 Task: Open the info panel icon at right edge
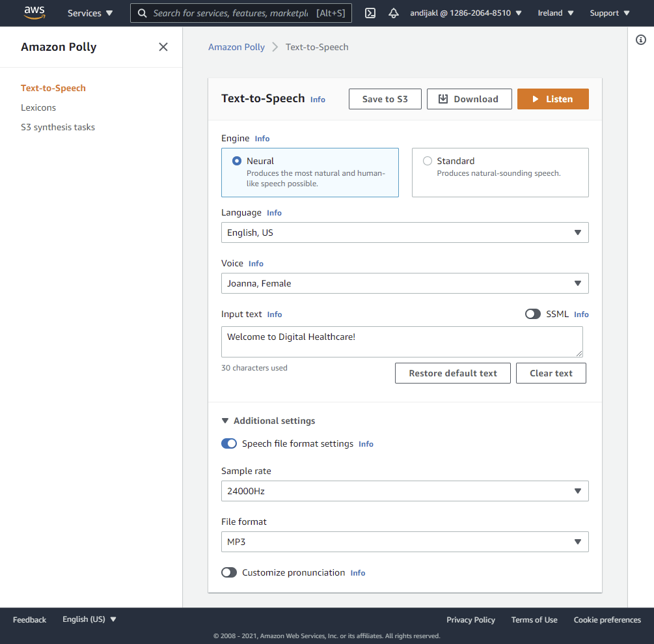(x=640, y=40)
